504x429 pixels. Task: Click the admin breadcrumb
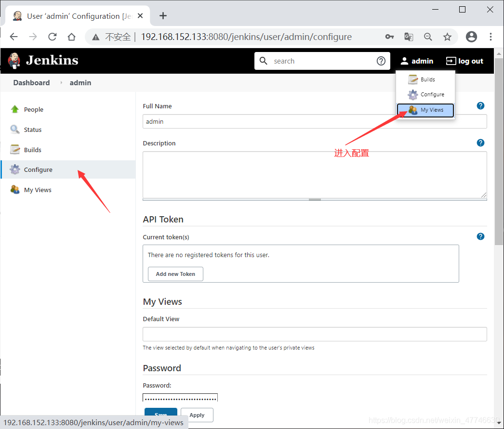pyautogui.click(x=80, y=83)
